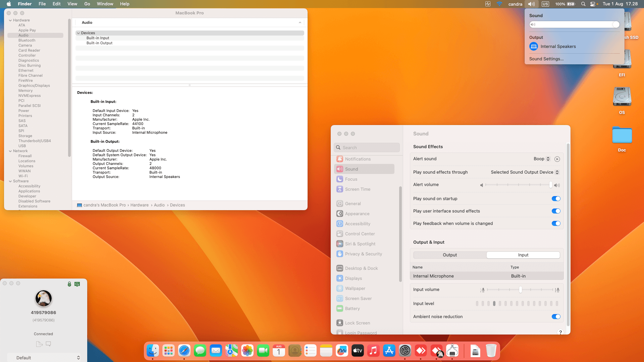Click file transfer icon in AnyDesk window

click(39, 344)
